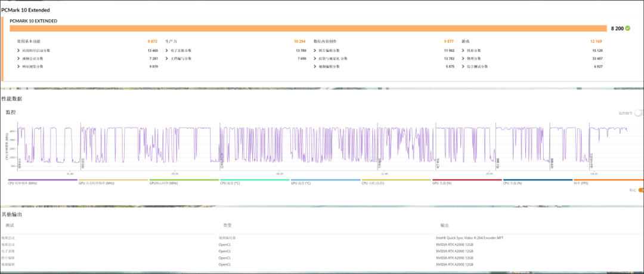Toggle the 监控细节 switch
This screenshot has width=644, height=274.
point(638,112)
